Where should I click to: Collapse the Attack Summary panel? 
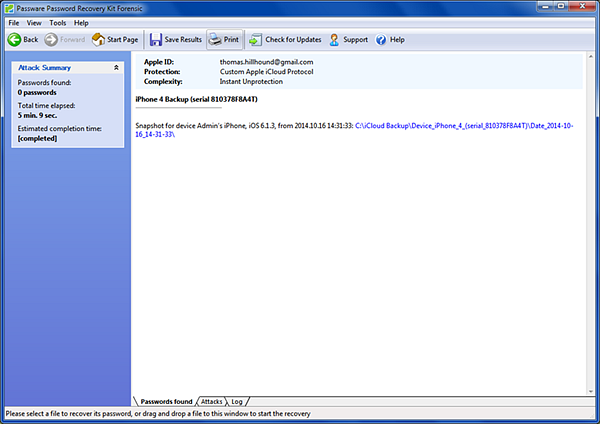click(116, 68)
